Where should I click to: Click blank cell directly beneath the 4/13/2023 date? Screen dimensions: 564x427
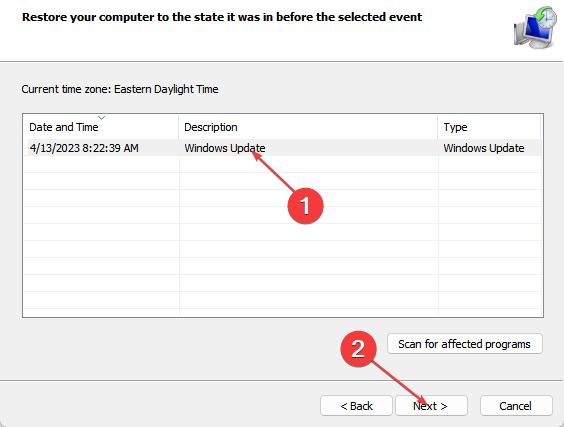pyautogui.click(x=101, y=164)
